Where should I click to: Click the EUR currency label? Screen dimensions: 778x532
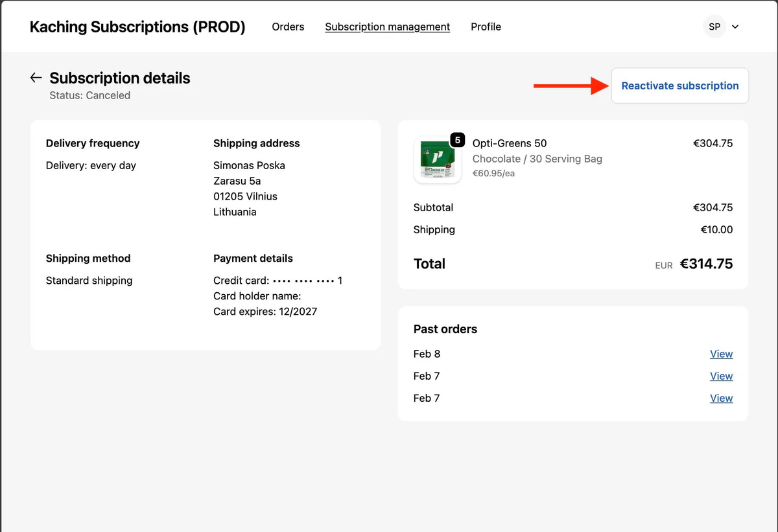coord(664,266)
